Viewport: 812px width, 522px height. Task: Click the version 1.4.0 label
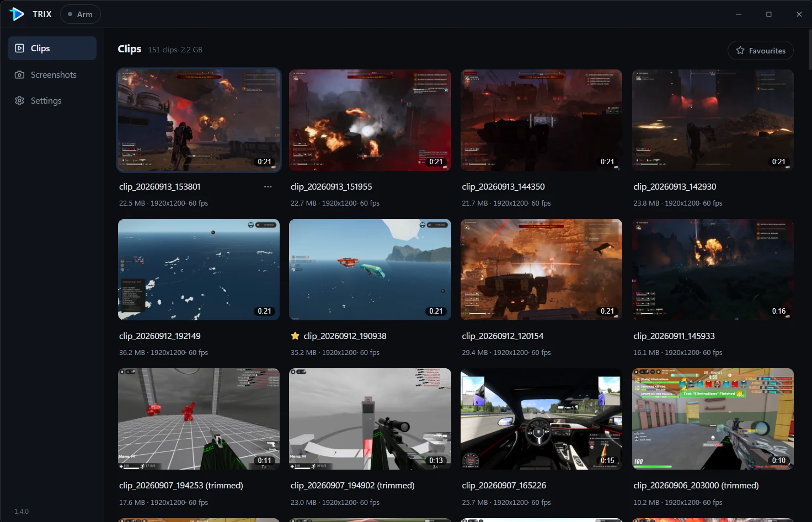click(x=22, y=512)
